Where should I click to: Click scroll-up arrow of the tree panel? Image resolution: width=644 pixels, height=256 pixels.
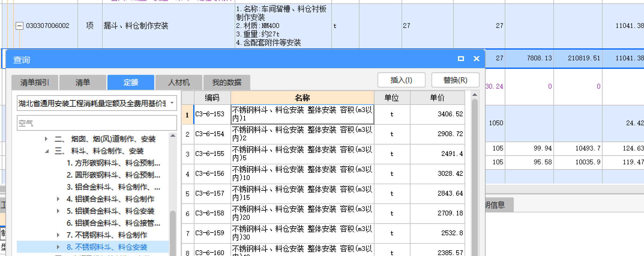click(173, 136)
